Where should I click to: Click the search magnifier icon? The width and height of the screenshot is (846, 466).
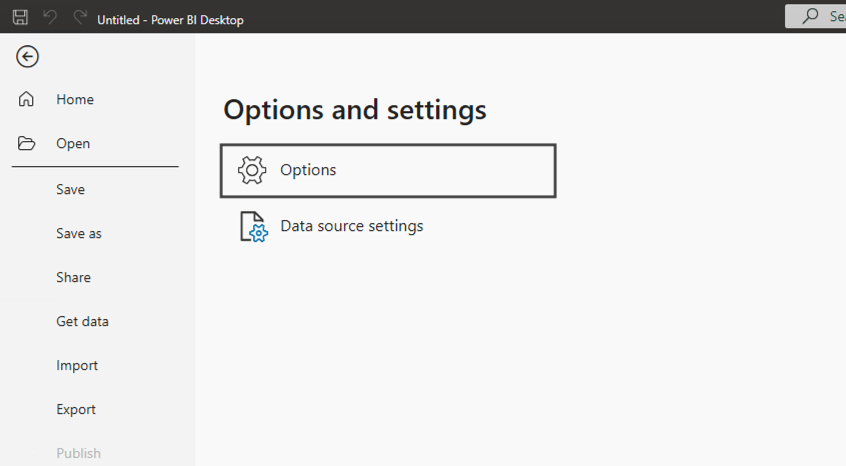[x=810, y=16]
